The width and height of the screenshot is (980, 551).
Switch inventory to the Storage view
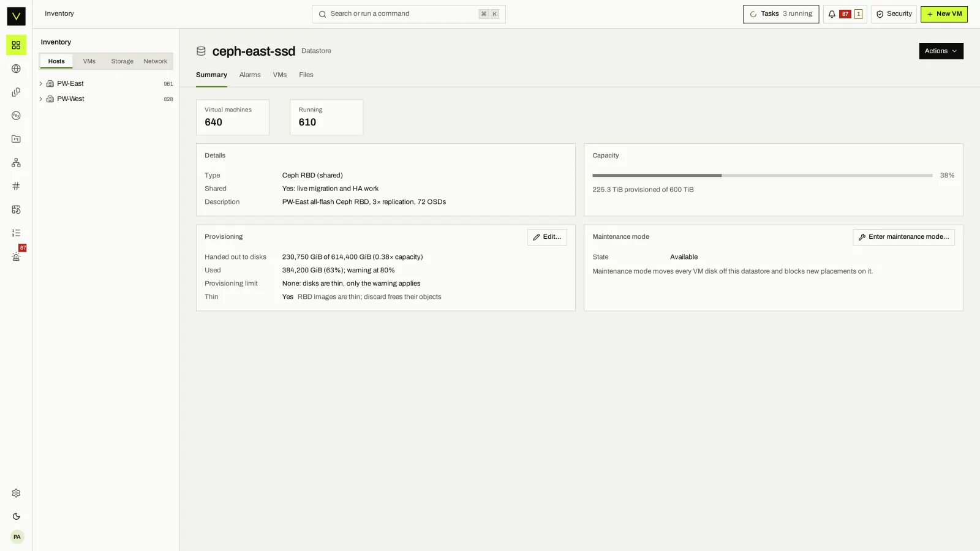click(x=122, y=61)
